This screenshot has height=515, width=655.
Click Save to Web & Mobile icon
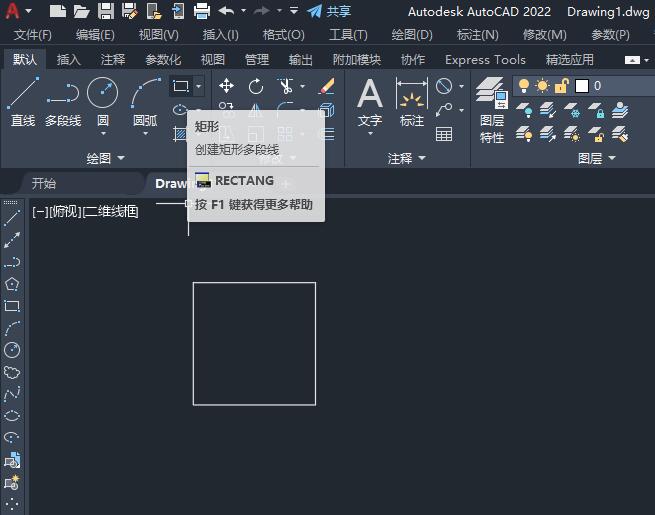coord(178,11)
